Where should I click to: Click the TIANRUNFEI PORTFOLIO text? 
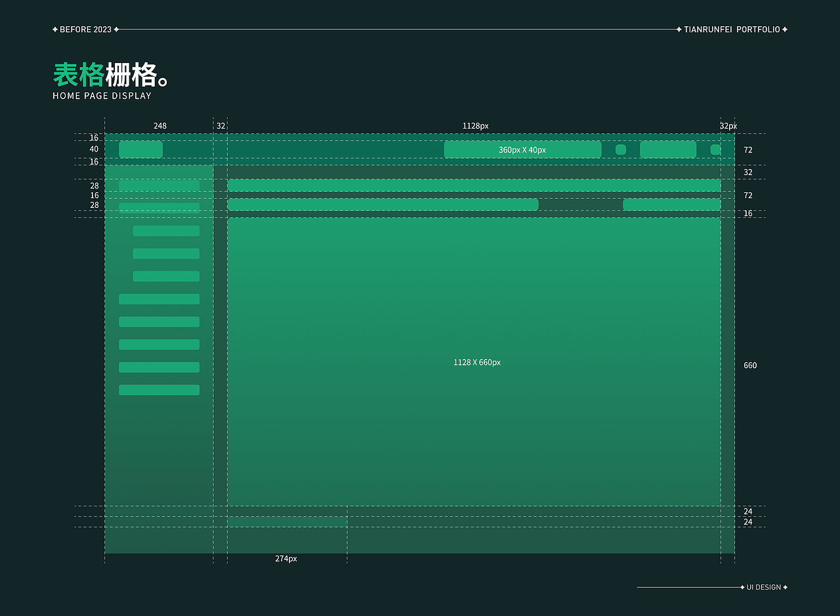click(x=732, y=30)
